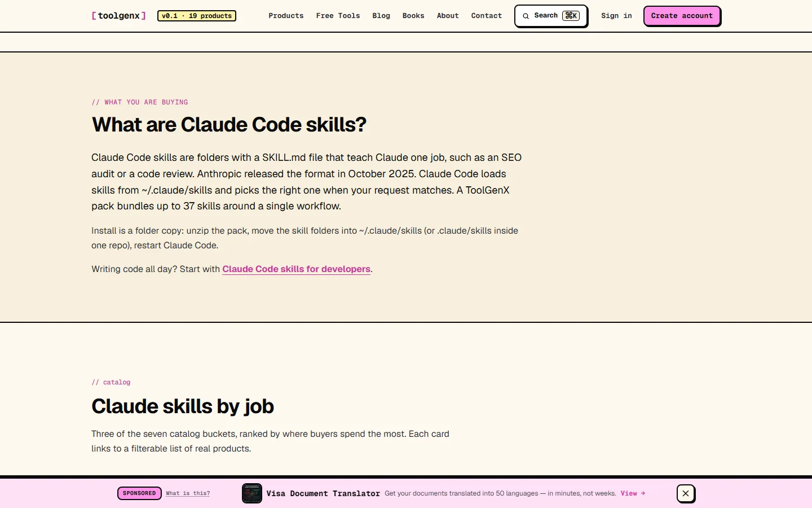The image size is (812, 508).
Task: Click the Create account button
Action: (682, 16)
